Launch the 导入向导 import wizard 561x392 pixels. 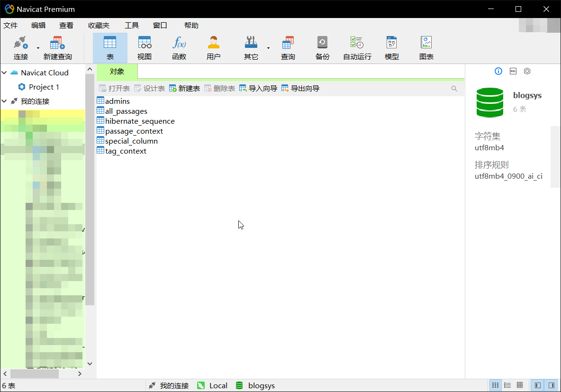258,89
